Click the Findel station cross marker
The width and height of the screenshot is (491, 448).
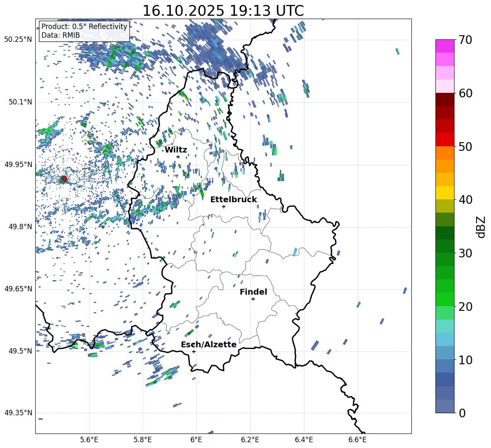253,299
